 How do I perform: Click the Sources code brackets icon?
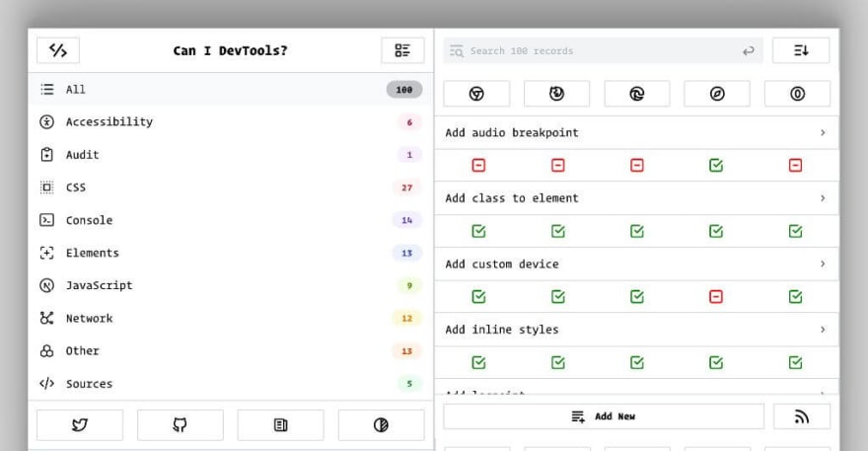(47, 384)
